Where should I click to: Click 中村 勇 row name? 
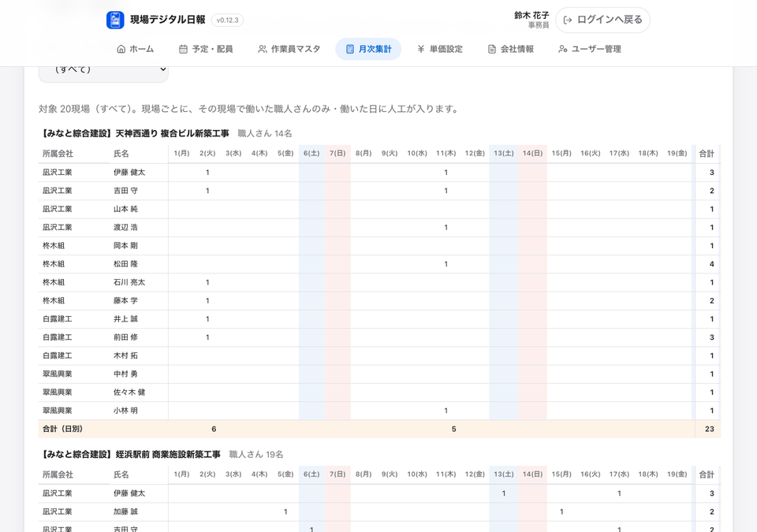point(125,374)
